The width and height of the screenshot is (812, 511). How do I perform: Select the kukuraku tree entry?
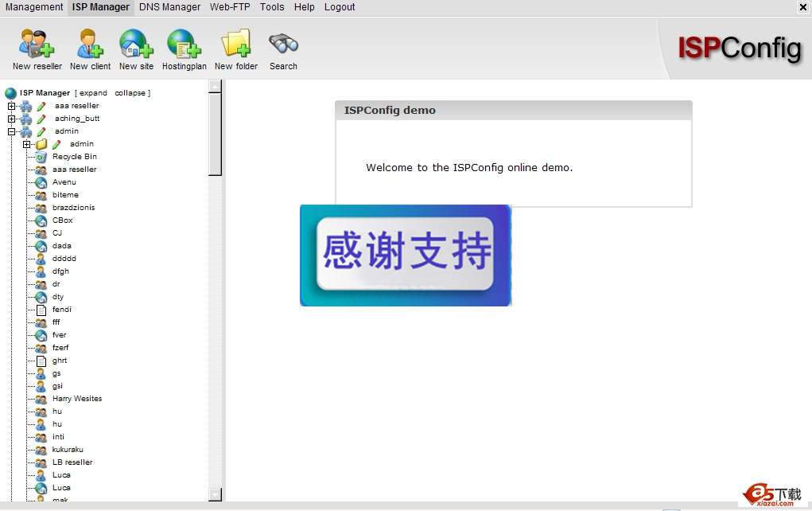tap(68, 450)
